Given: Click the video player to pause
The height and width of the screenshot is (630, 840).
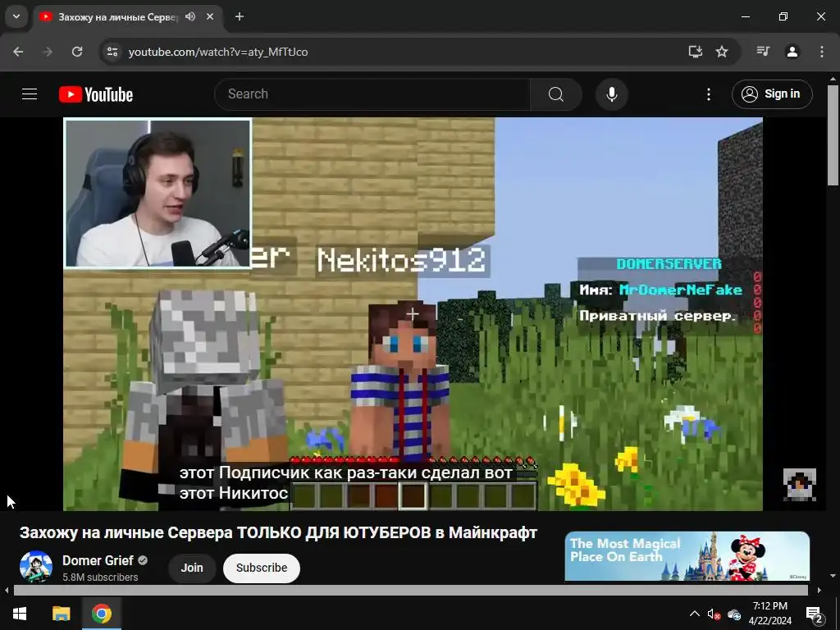Looking at the screenshot, I should point(413,314).
